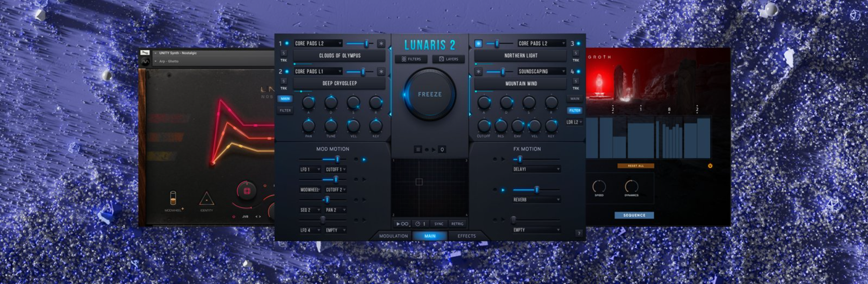
Task: Click the snowflake freeze icon on layer 2
Action: (x=381, y=71)
